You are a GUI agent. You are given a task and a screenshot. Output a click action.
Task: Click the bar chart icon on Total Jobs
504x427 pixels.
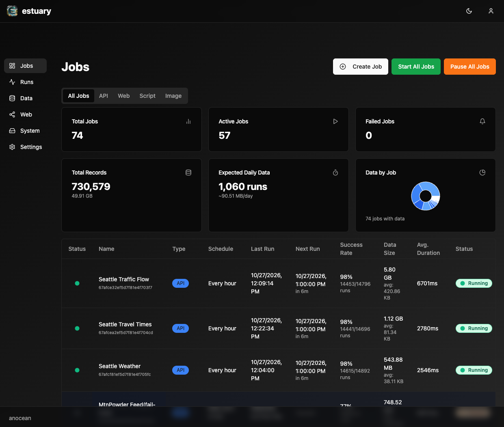[188, 121]
